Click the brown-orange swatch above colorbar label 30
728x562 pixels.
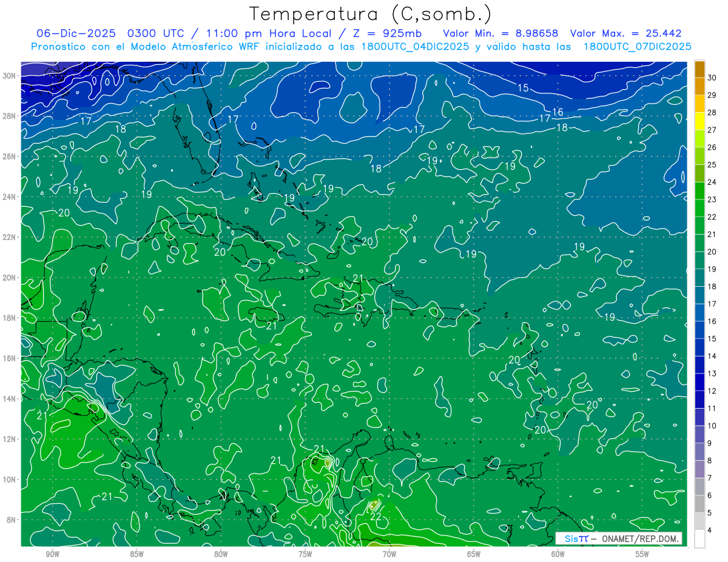(x=700, y=69)
